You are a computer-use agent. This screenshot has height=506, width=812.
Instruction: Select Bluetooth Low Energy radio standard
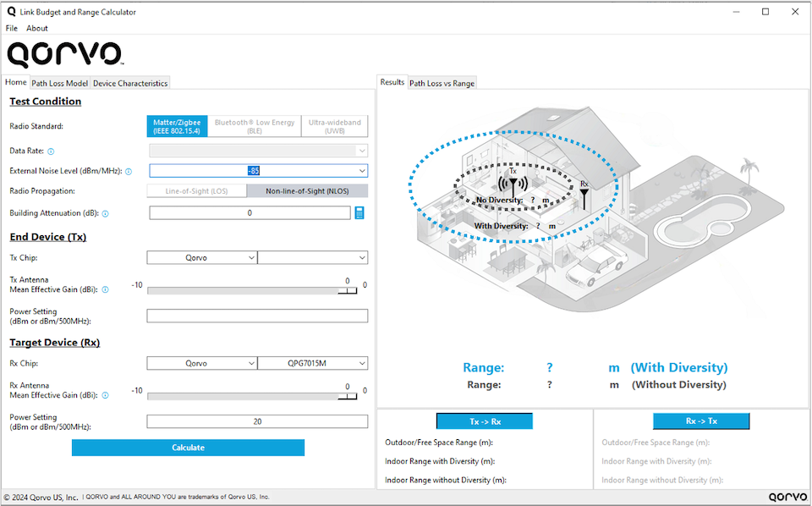[255, 127]
